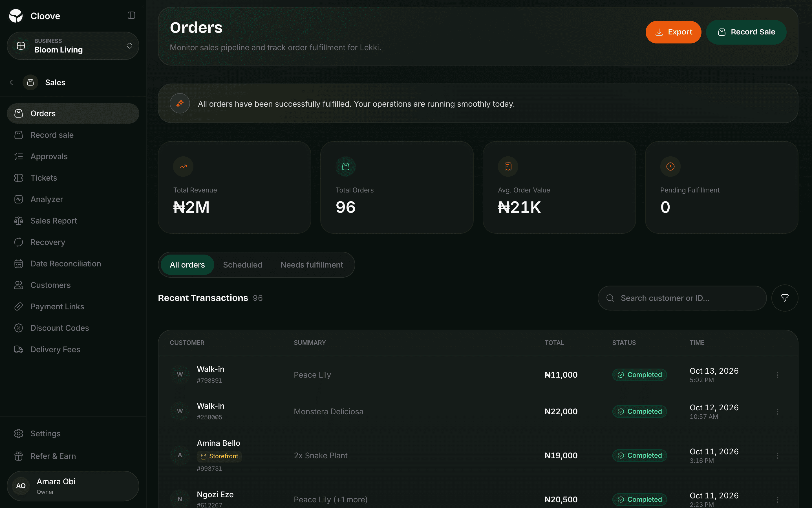Open the Analyzer page
The width and height of the screenshot is (812, 508).
(x=73, y=199)
